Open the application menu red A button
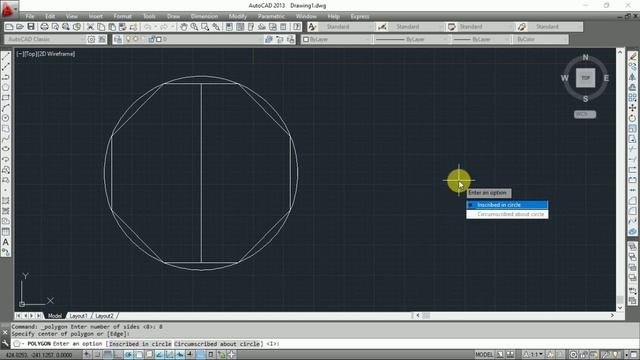The width and height of the screenshot is (640, 360). (x=8, y=9)
